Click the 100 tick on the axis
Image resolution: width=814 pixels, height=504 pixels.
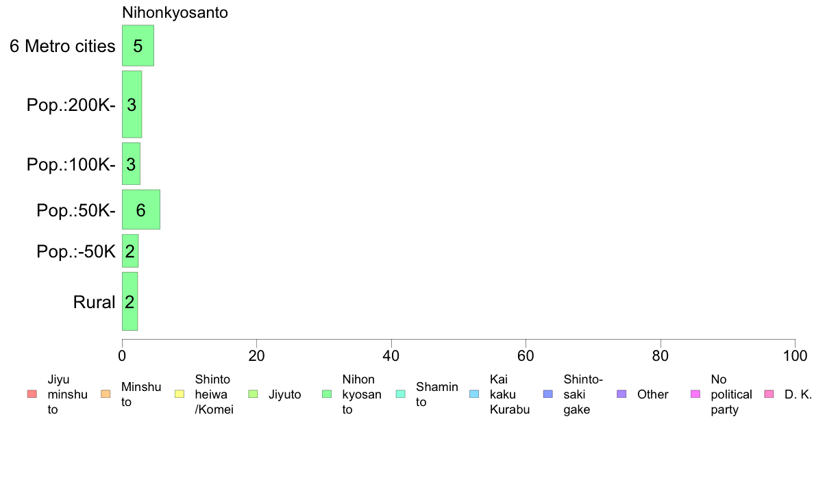795,355
